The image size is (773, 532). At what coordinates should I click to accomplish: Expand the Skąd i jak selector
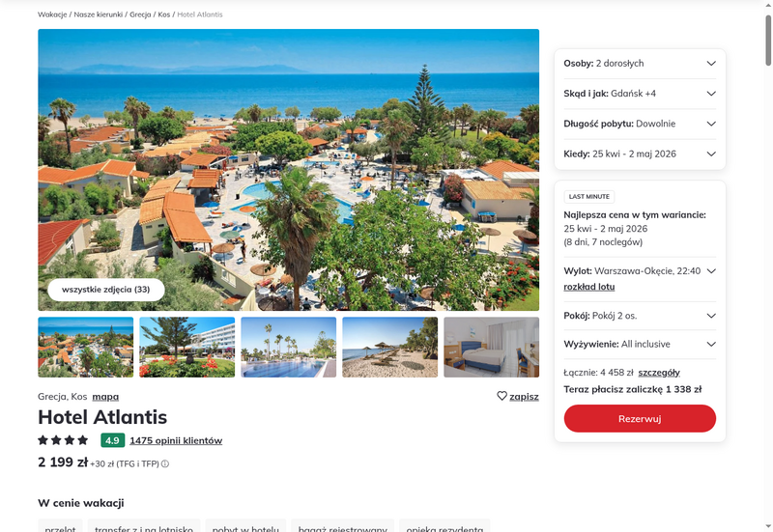tap(640, 94)
